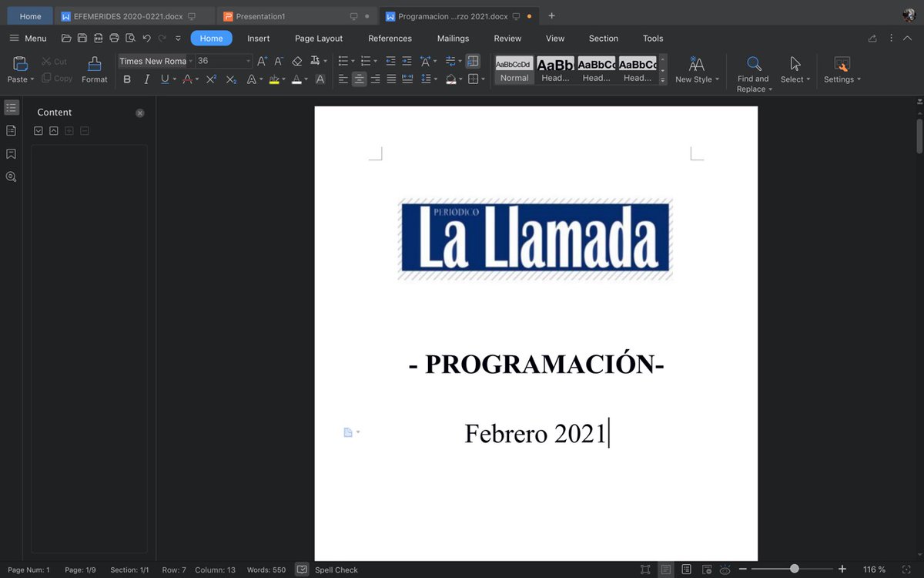The height and width of the screenshot is (578, 924).
Task: Expand the numbered list options arrow
Action: 375,61
